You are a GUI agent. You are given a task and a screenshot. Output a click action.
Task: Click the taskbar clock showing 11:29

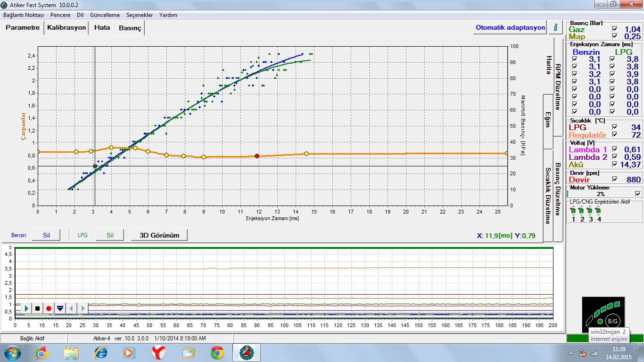pyautogui.click(x=618, y=353)
